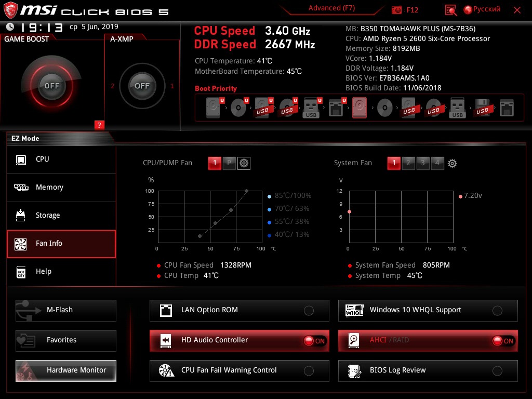Click the globe icon next to Русский
The image size is (532, 399).
tap(468, 10)
